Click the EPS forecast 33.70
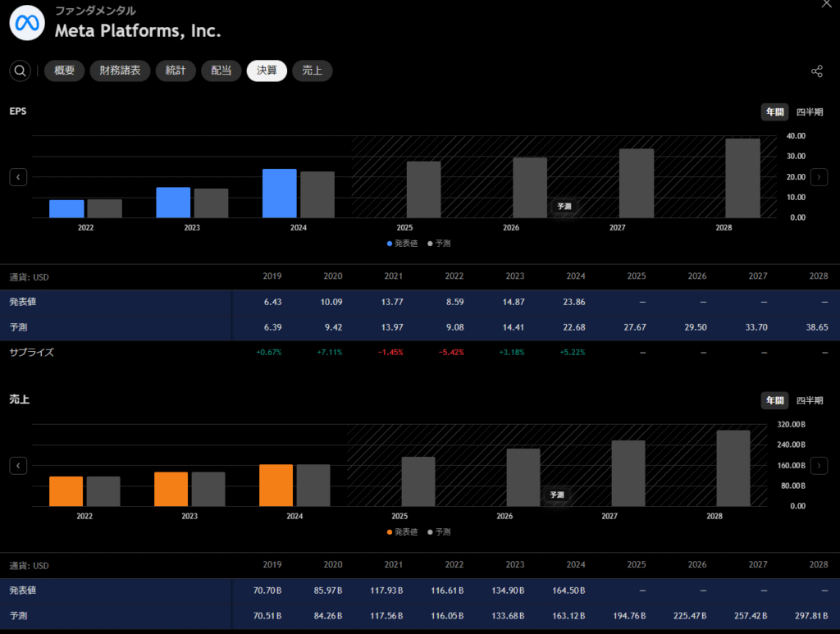Image resolution: width=840 pixels, height=634 pixels. coord(756,327)
